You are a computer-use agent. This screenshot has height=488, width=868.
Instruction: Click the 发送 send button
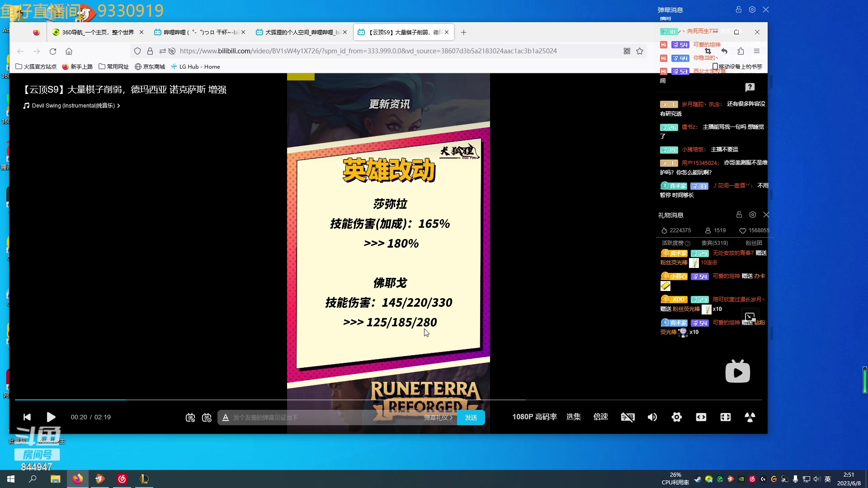coord(471,418)
